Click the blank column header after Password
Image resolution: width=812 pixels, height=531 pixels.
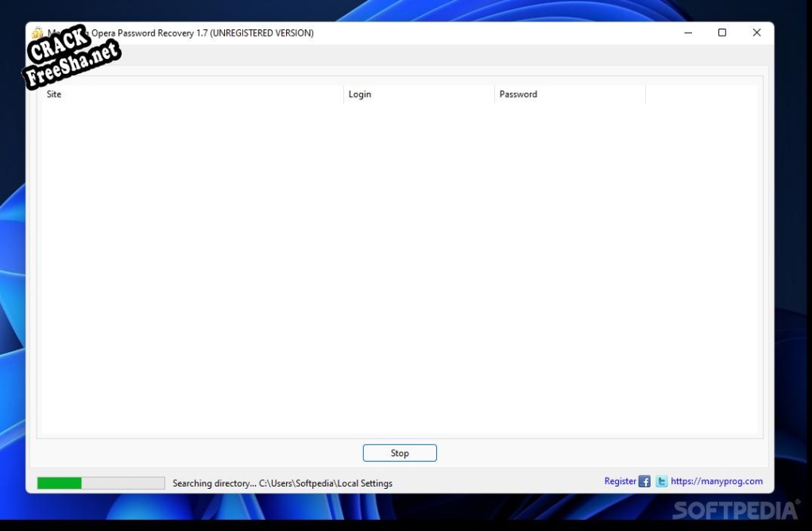pos(699,95)
